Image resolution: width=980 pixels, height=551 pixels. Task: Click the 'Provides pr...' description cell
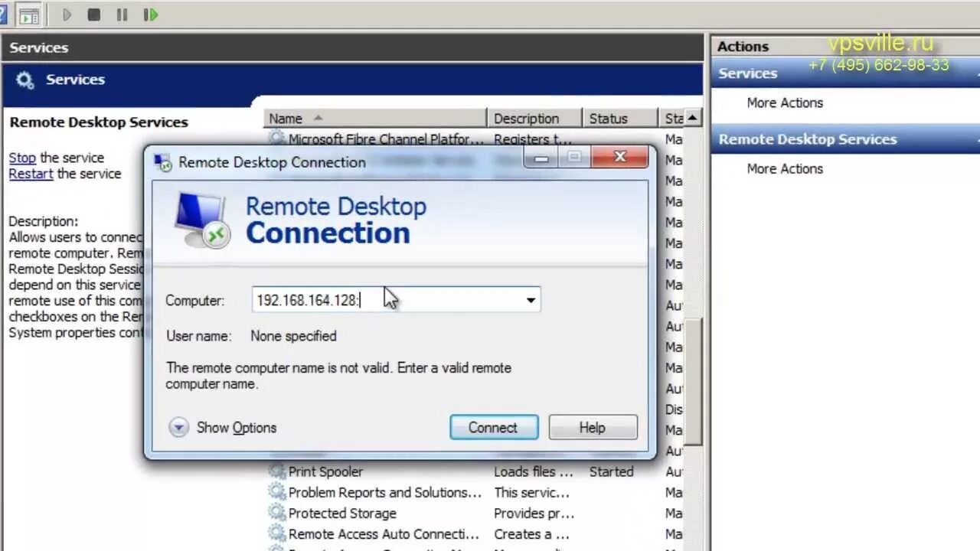[534, 513]
